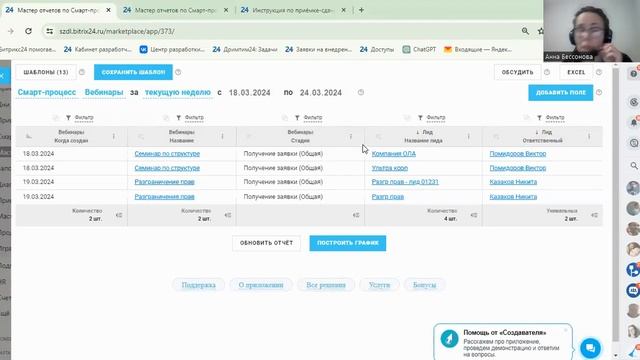Click the rocket icon in the Помощь от «Создавателя» popup

(x=449, y=339)
